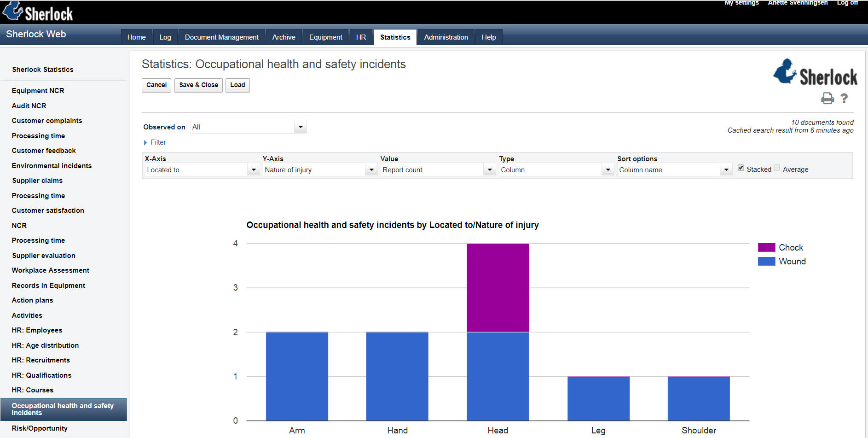Click the Sherlock logo in top header
The height and width of the screenshot is (438, 868).
click(x=38, y=12)
